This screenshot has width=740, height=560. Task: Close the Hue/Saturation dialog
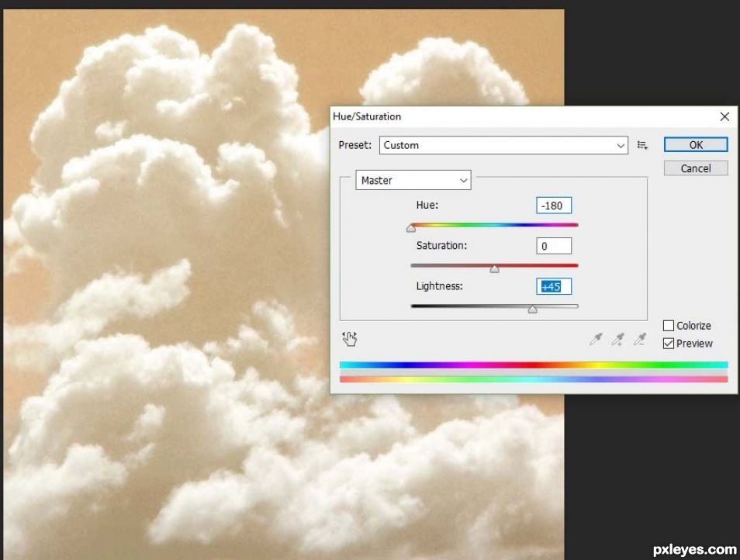click(724, 116)
